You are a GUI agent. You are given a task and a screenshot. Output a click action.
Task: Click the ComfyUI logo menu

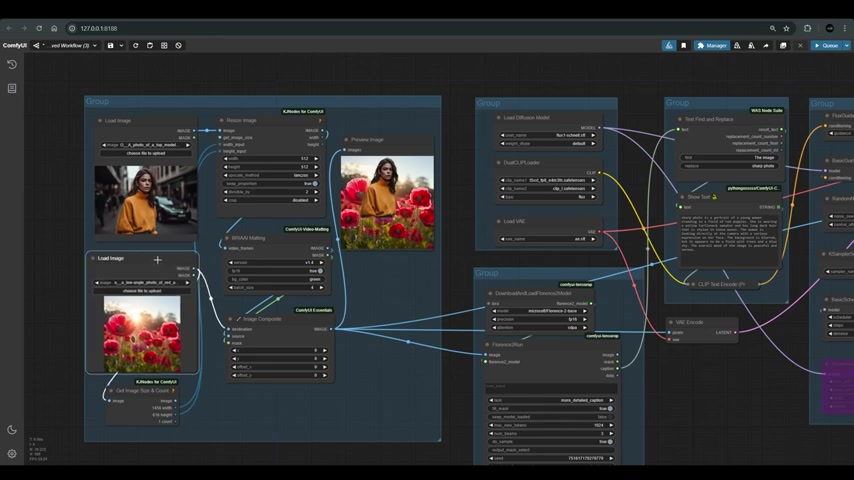(15, 46)
